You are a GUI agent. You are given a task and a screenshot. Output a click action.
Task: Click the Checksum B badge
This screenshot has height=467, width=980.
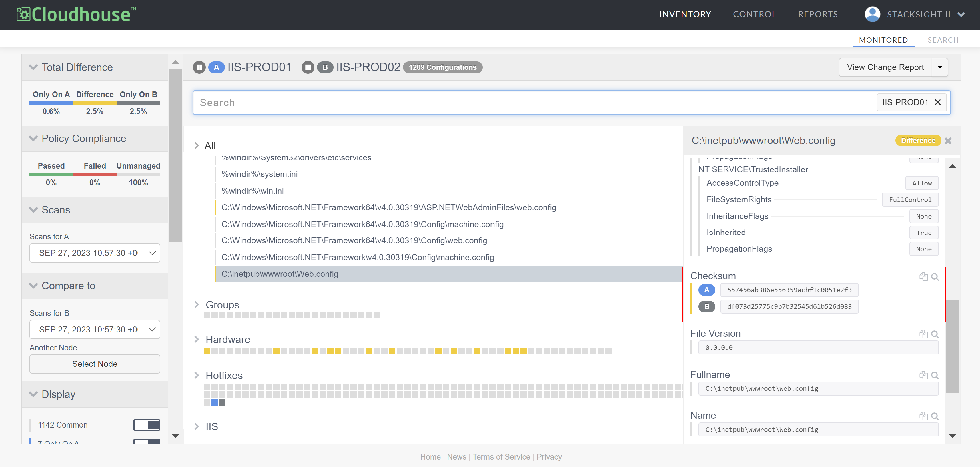[706, 306]
